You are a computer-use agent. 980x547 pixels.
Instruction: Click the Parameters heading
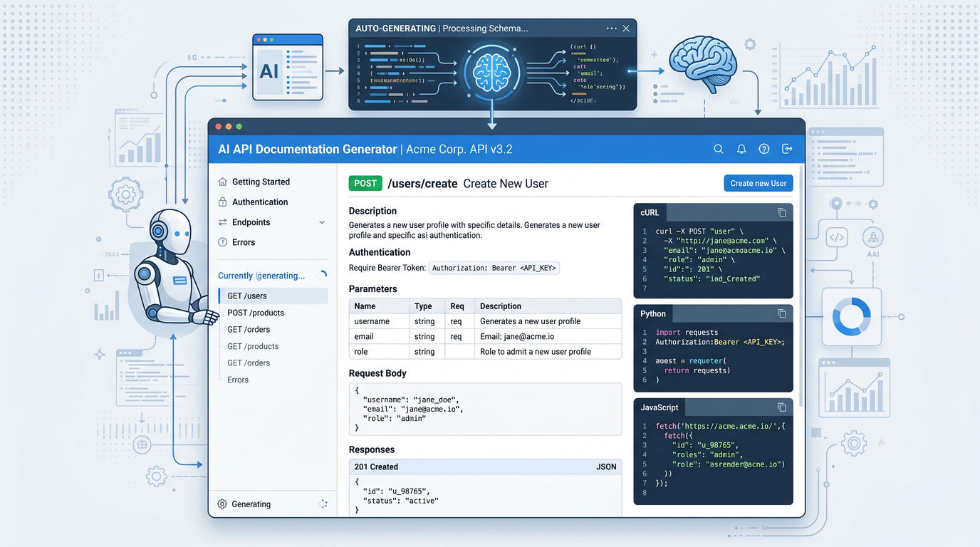(x=373, y=289)
